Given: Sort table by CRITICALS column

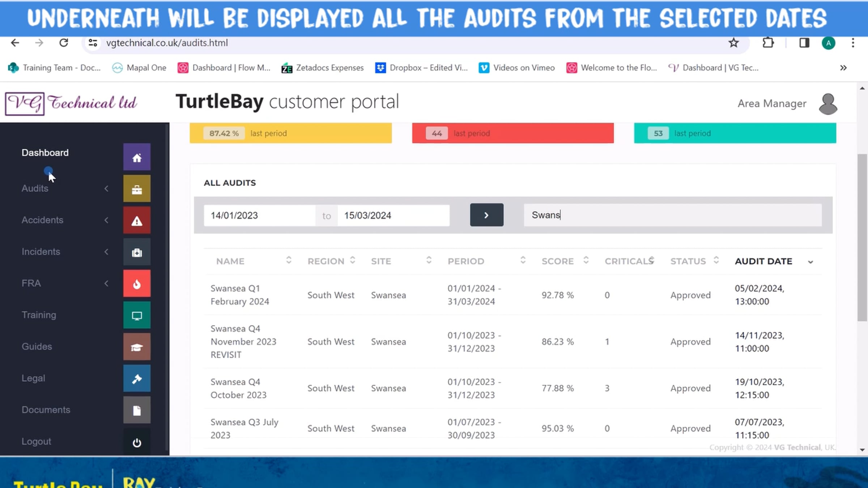Looking at the screenshot, I should tap(630, 261).
